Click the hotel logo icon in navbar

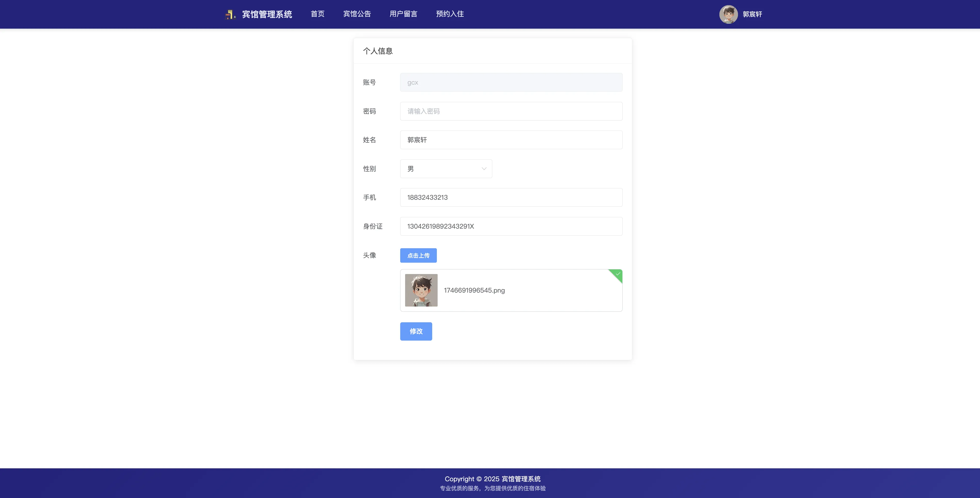pyautogui.click(x=230, y=14)
